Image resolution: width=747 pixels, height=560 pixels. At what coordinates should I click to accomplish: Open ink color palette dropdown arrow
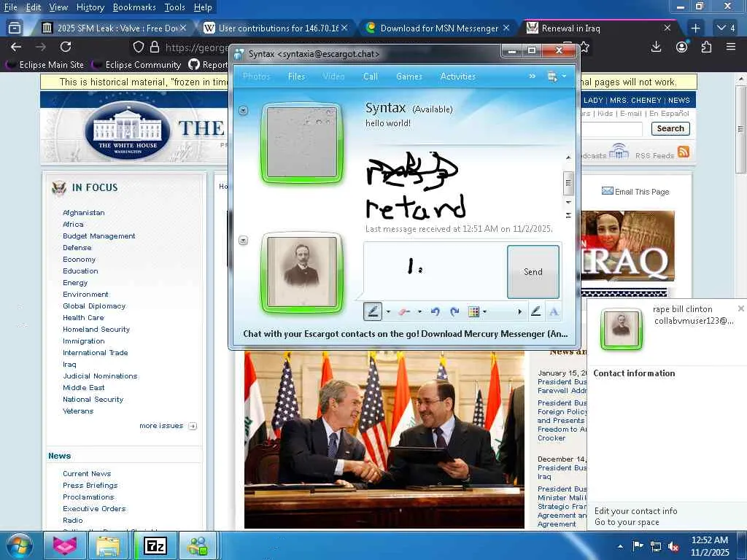point(484,312)
